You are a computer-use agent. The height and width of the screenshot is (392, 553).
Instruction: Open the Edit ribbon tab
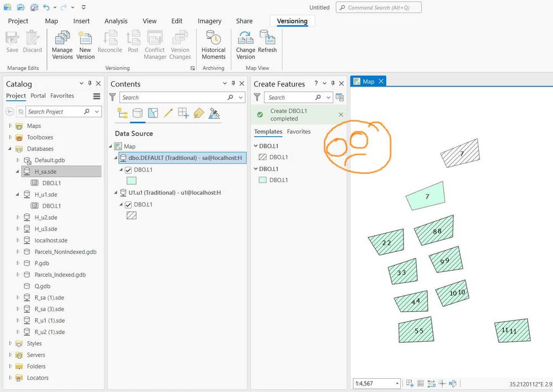coord(177,21)
